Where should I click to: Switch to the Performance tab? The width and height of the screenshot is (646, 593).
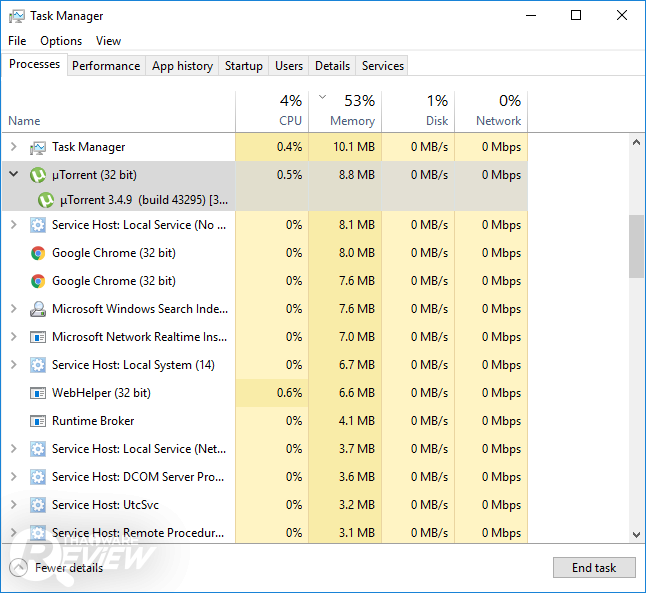[106, 66]
